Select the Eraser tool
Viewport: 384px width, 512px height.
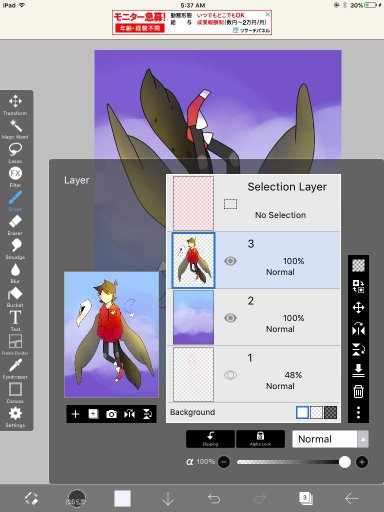tap(15, 225)
